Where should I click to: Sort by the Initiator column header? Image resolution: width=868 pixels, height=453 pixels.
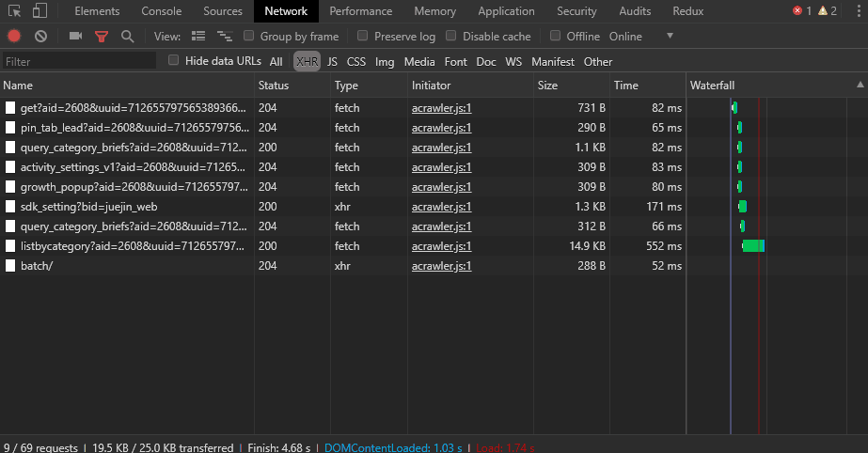click(470, 86)
